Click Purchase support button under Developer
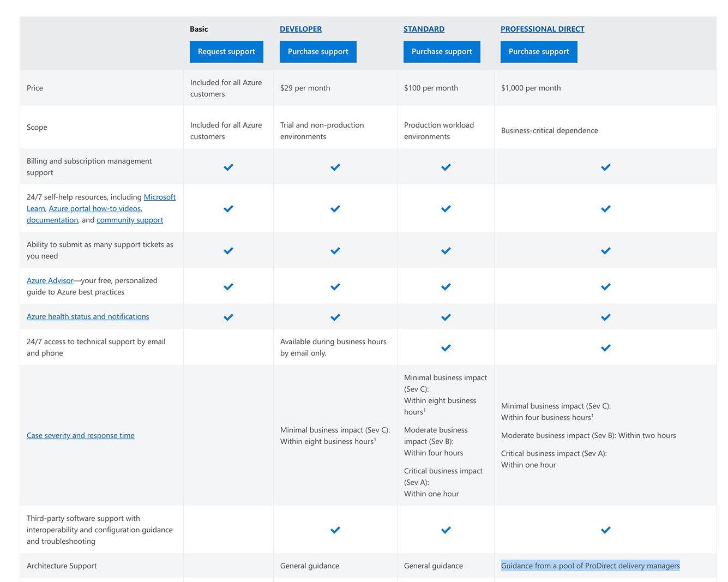Screen dimensions: 728x582 (x=318, y=52)
